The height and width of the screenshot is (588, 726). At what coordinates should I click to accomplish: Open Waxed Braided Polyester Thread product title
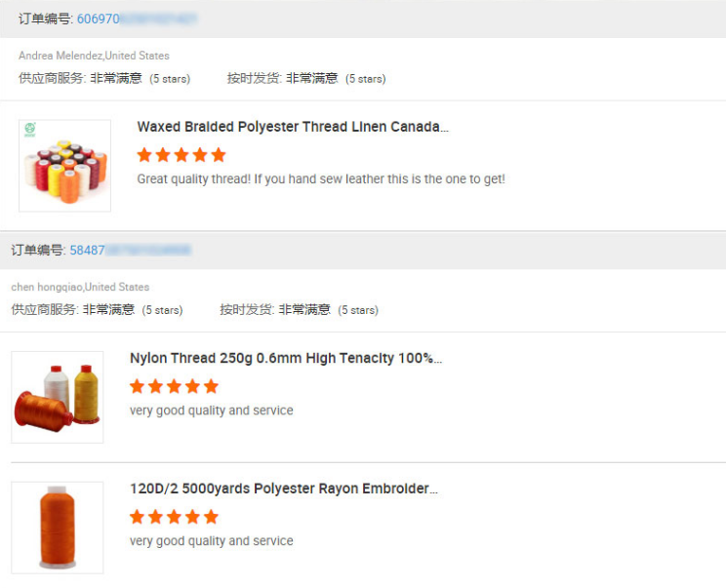point(293,127)
